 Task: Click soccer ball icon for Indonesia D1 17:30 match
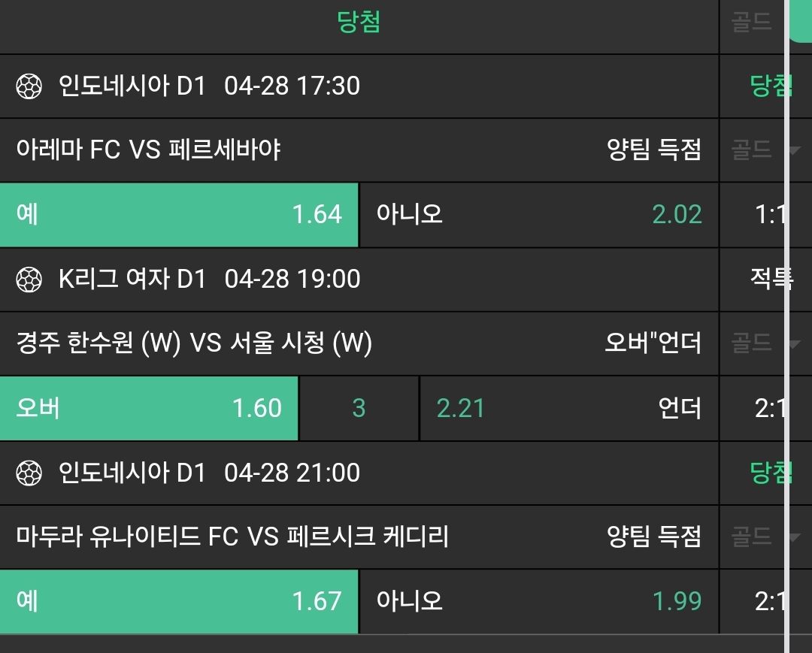pos(29,86)
